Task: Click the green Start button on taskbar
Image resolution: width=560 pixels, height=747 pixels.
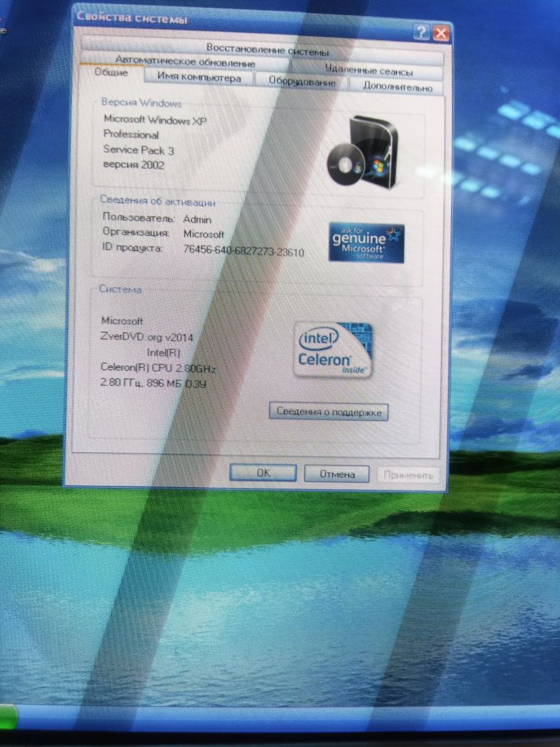Action: (8, 716)
